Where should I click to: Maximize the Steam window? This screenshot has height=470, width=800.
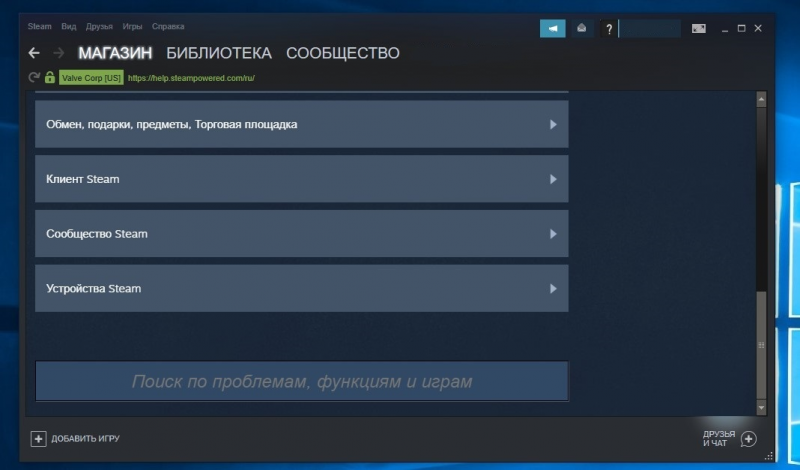point(741,29)
